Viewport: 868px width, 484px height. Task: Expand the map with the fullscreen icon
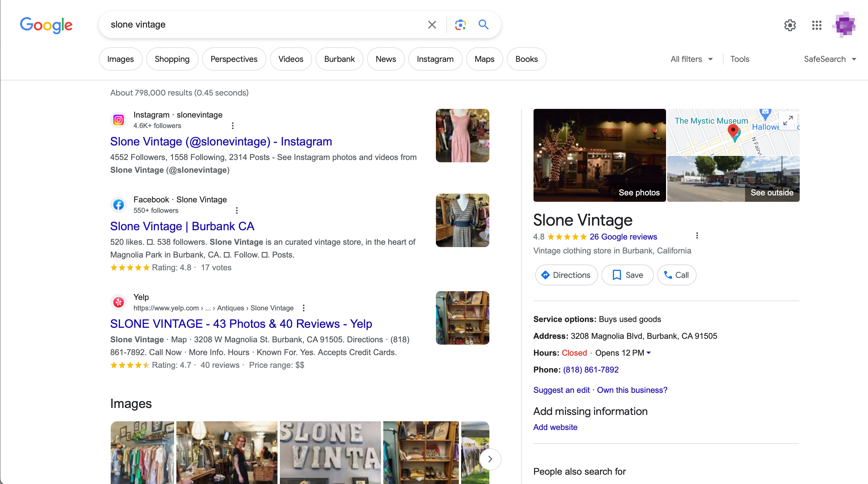(788, 120)
